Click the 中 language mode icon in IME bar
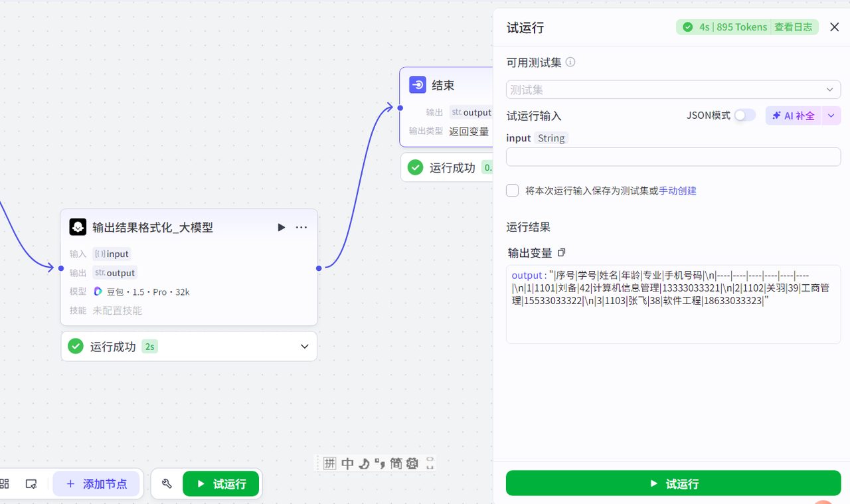The image size is (850, 504). [347, 463]
